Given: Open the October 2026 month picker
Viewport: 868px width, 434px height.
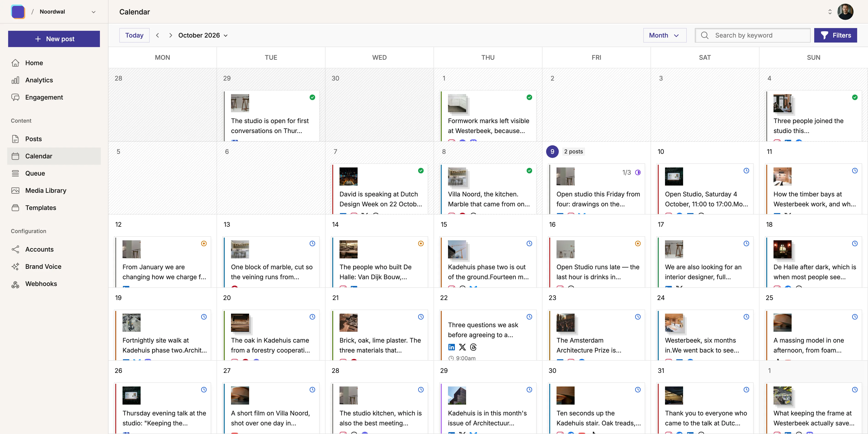Looking at the screenshot, I should [x=203, y=35].
